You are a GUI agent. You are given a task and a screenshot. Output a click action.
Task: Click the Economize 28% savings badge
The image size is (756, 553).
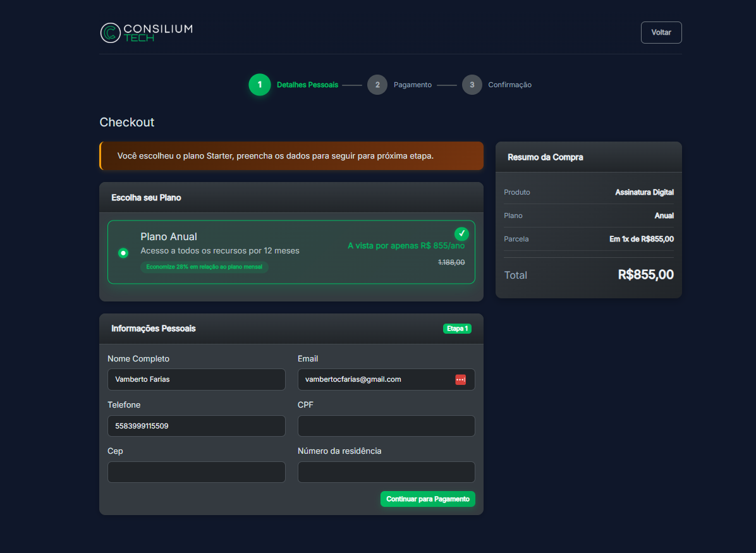204,267
